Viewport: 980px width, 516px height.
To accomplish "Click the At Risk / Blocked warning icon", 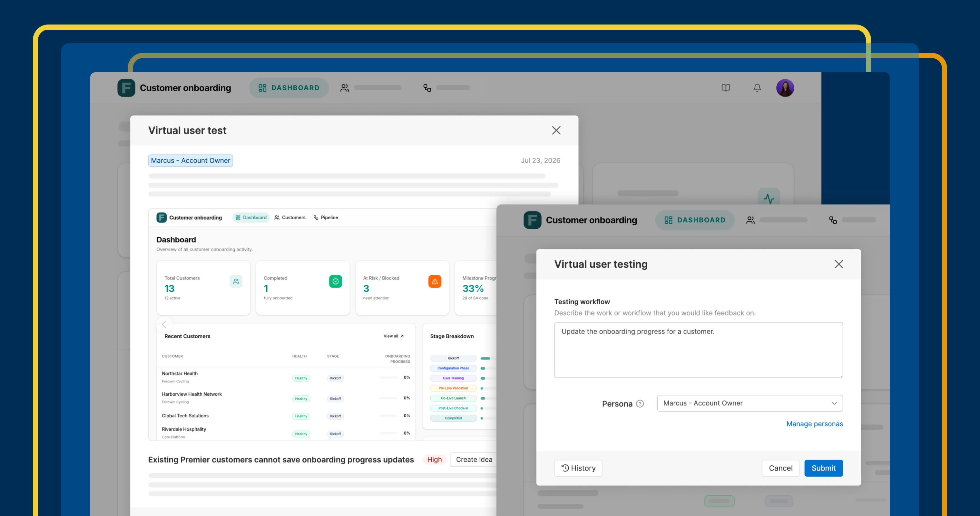I will (x=435, y=281).
